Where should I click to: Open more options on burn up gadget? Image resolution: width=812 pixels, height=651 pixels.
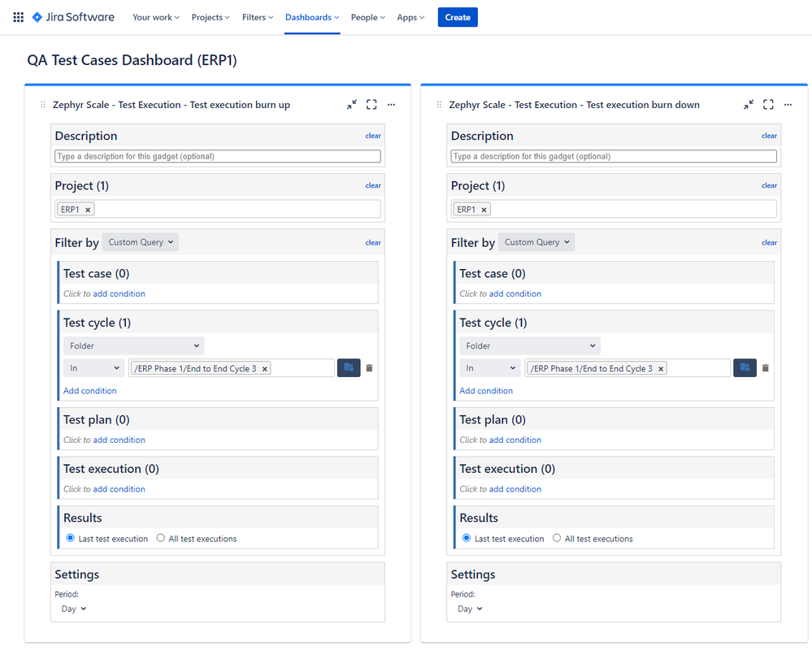391,105
